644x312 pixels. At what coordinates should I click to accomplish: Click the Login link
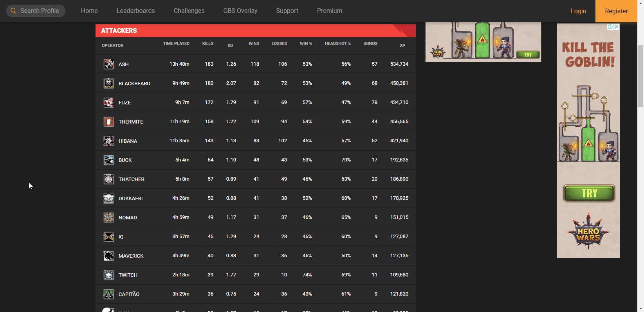[578, 11]
